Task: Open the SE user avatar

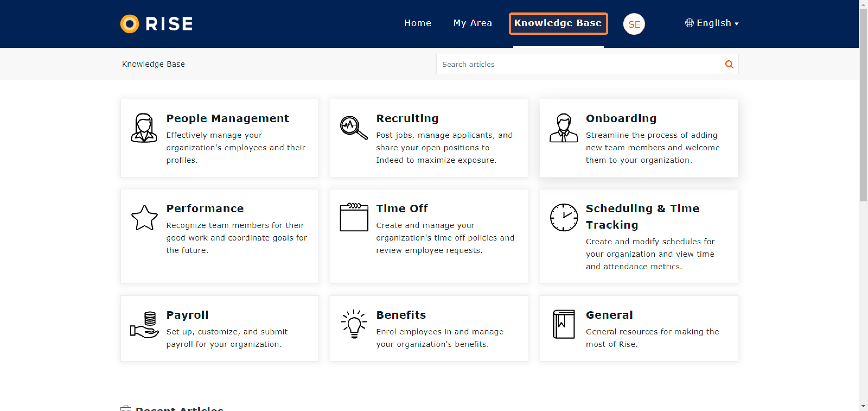Action: point(634,24)
